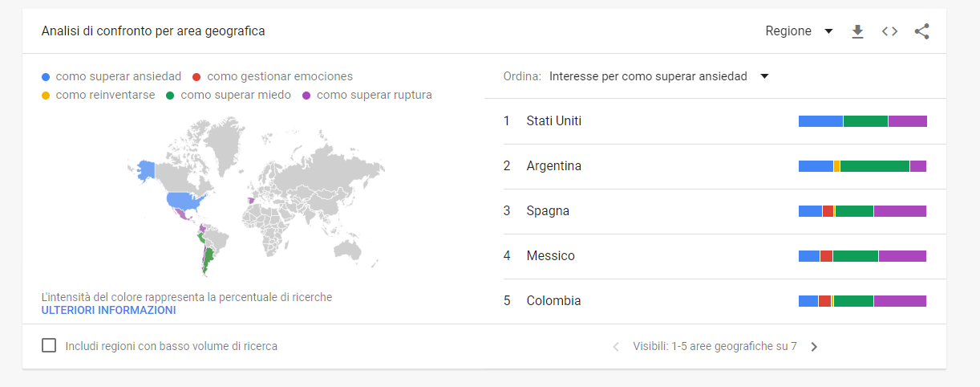
Task: Choose Colombia from the ranking
Action: pos(554,301)
